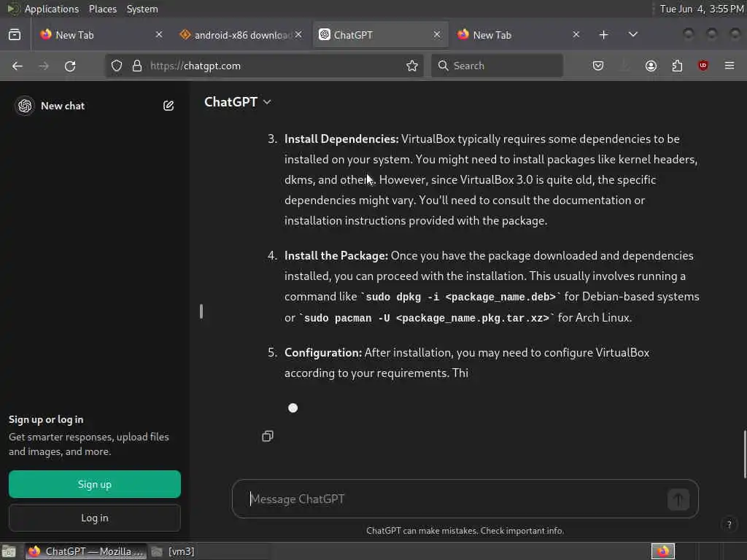Click the Firefox Search box
This screenshot has width=747, height=560.
coord(498,66)
